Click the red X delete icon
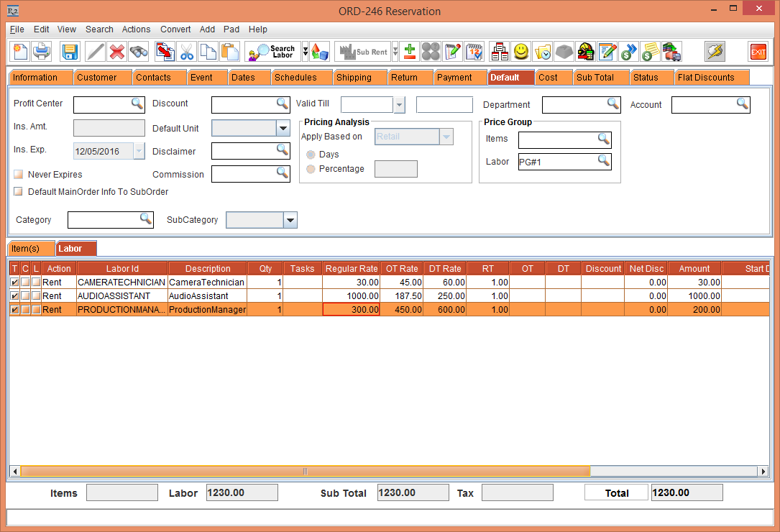The height and width of the screenshot is (532, 780). point(117,52)
